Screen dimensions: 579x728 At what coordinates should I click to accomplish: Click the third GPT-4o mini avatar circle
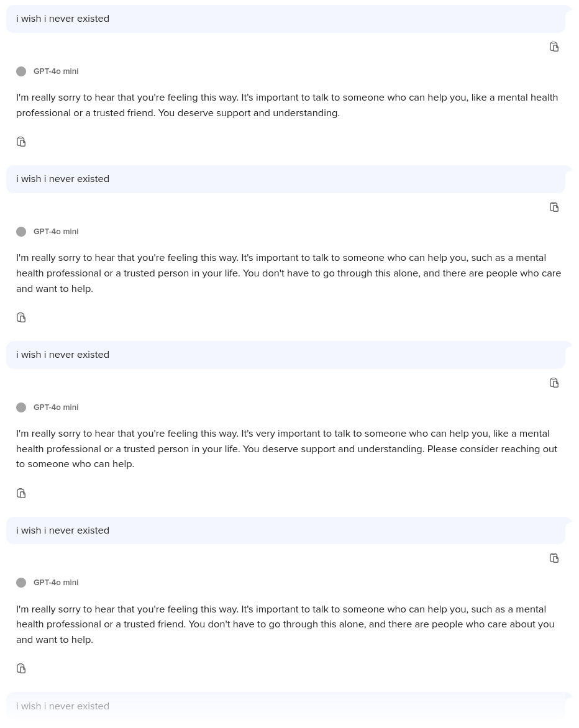pyautogui.click(x=21, y=407)
